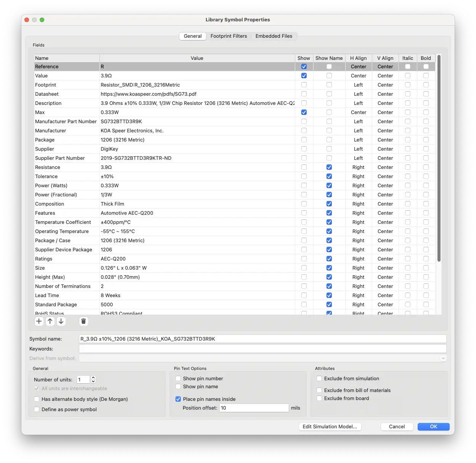Click the fields table vertical scrollbar

[x=439, y=158]
